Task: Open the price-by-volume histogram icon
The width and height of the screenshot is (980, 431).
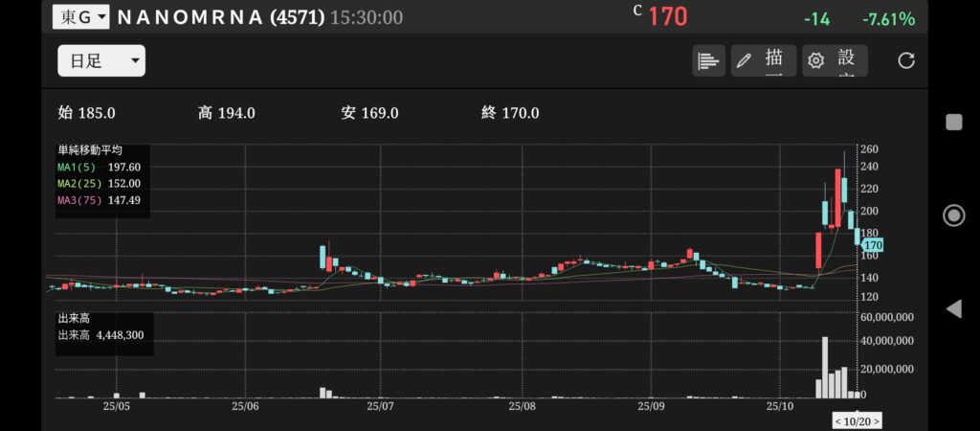Action: (708, 60)
